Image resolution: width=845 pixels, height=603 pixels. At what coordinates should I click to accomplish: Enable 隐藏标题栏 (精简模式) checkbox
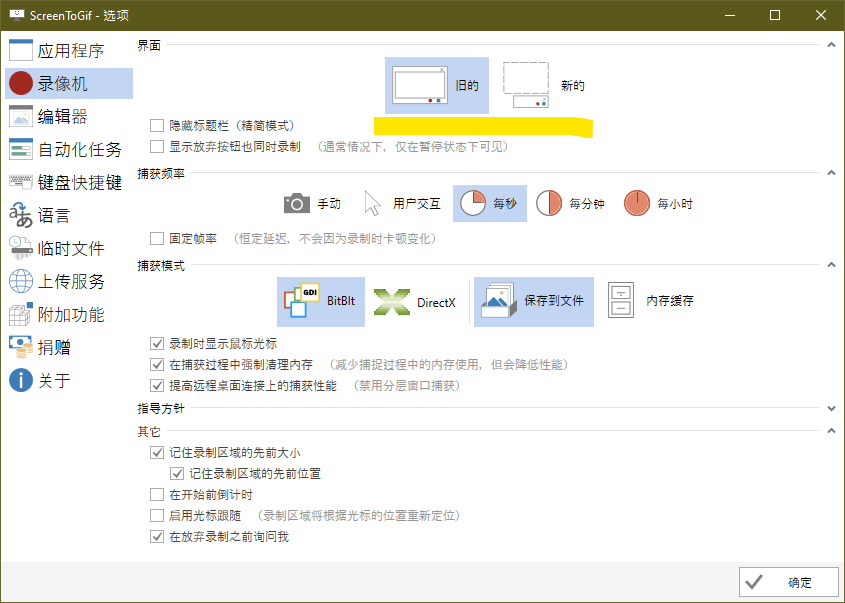pos(157,126)
